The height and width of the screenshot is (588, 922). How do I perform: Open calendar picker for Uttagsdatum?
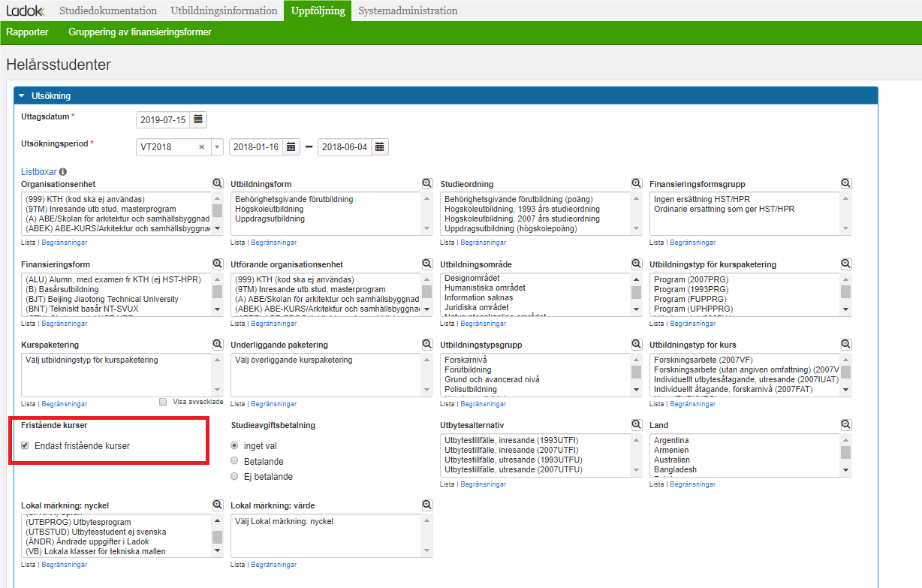point(198,119)
